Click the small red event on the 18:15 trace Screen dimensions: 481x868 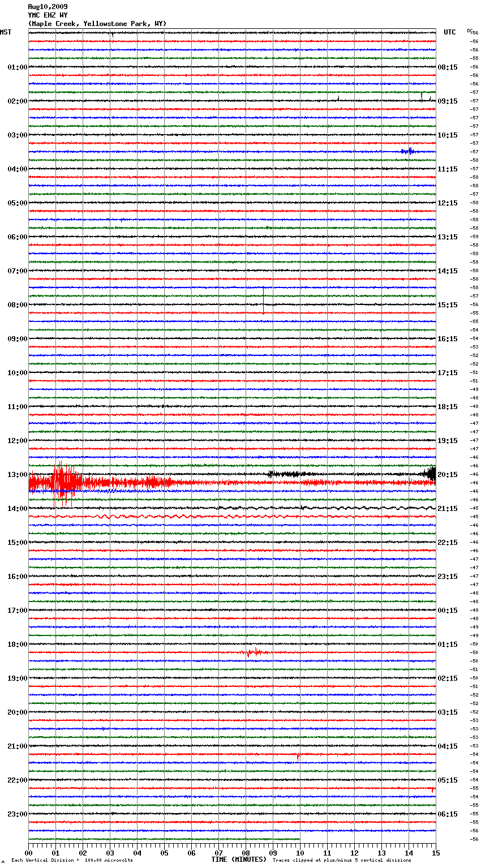click(255, 652)
